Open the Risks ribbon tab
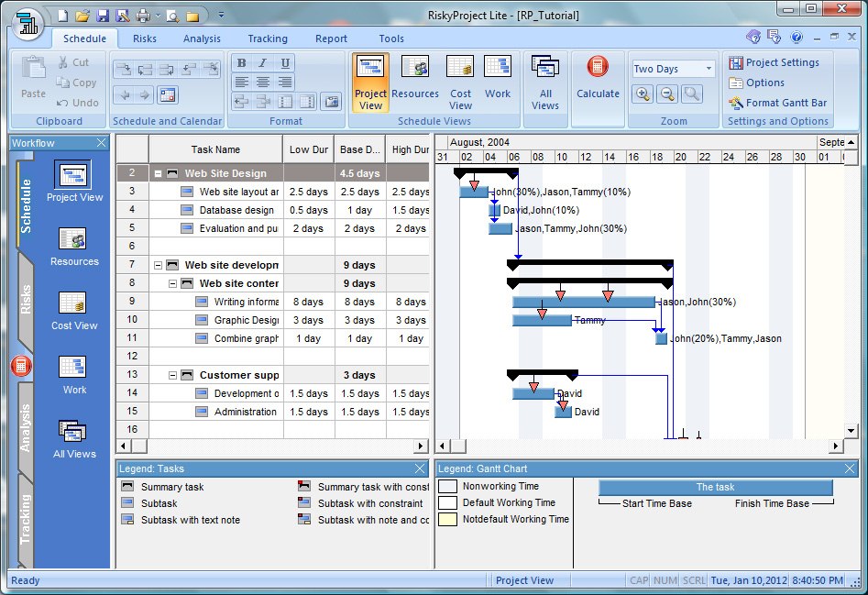Screen dimensions: 868x595 tap(144, 39)
